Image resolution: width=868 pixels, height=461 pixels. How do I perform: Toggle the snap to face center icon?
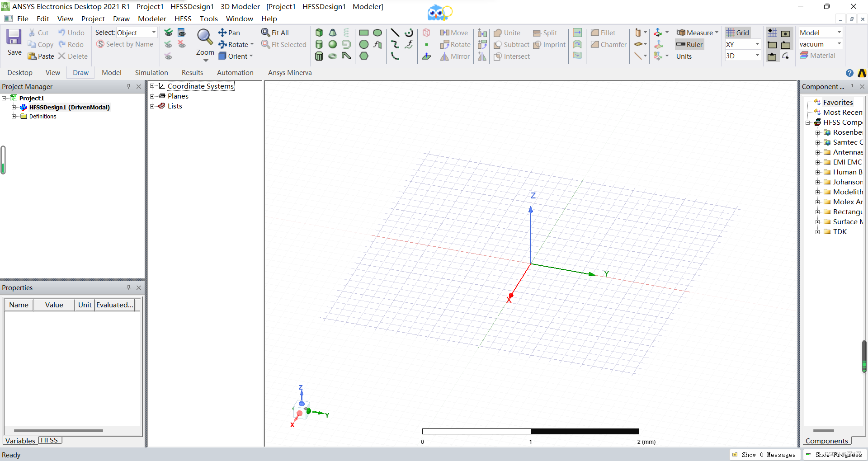[786, 33]
